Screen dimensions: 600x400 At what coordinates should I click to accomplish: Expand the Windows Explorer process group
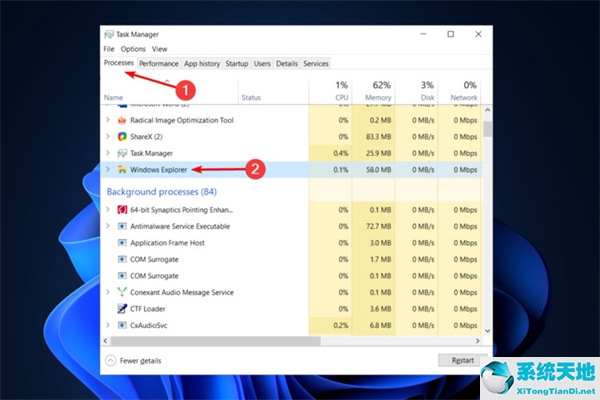point(108,170)
